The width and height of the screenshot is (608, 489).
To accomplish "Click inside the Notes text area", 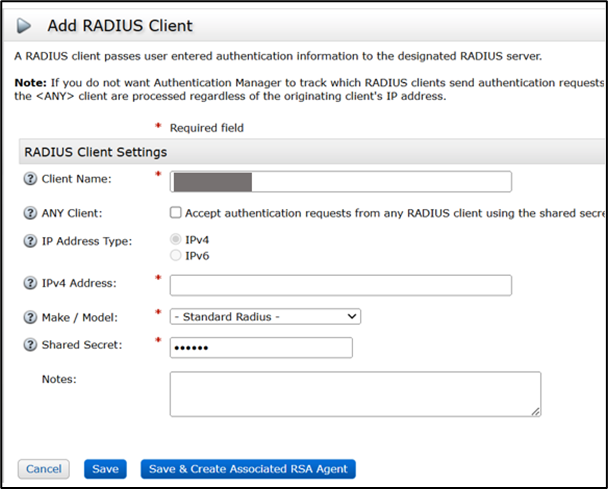I will [355, 393].
